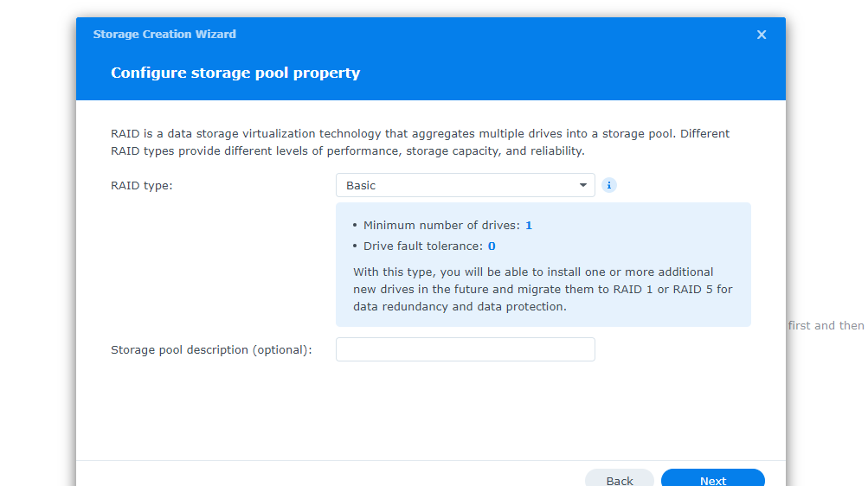The height and width of the screenshot is (486, 868).
Task: Click the drive fault tolerance value
Action: pyautogui.click(x=492, y=246)
